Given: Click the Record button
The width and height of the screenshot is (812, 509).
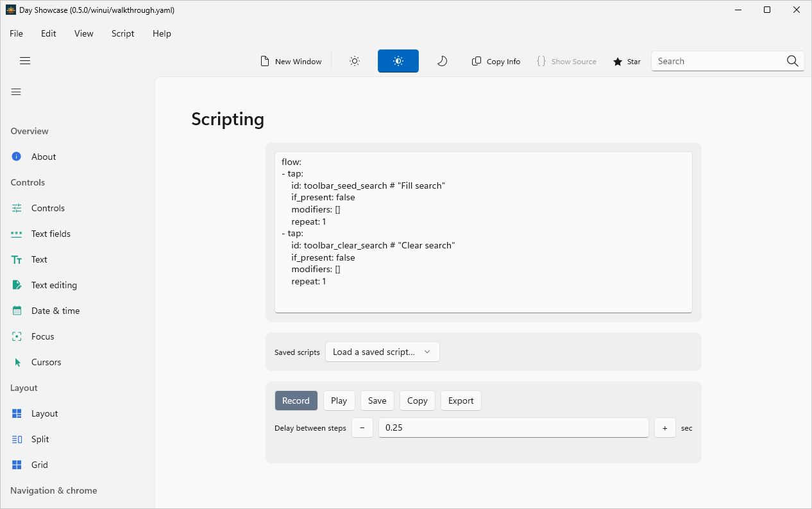Looking at the screenshot, I should tap(296, 401).
